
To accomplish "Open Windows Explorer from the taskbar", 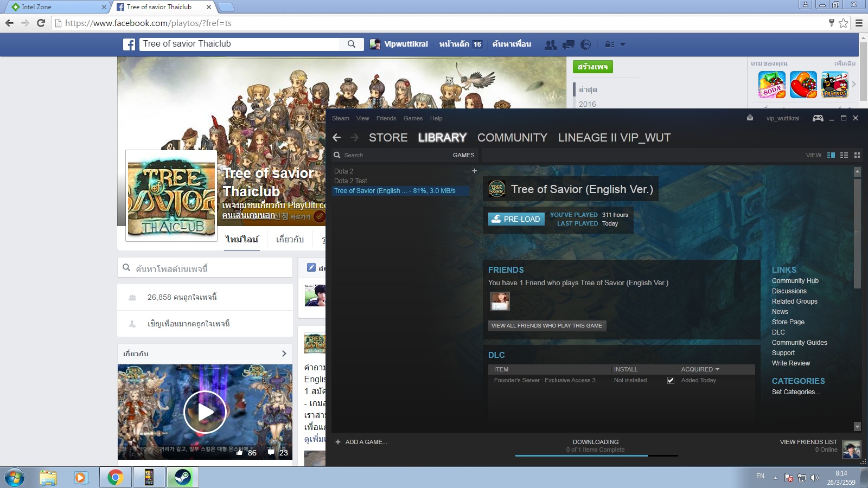I will pyautogui.click(x=48, y=477).
